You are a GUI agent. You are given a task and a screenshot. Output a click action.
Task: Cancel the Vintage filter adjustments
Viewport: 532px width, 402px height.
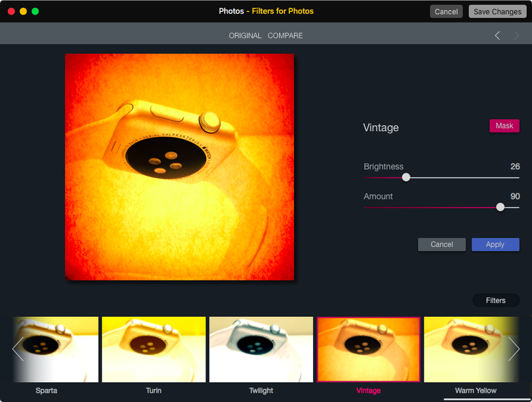[x=442, y=244]
